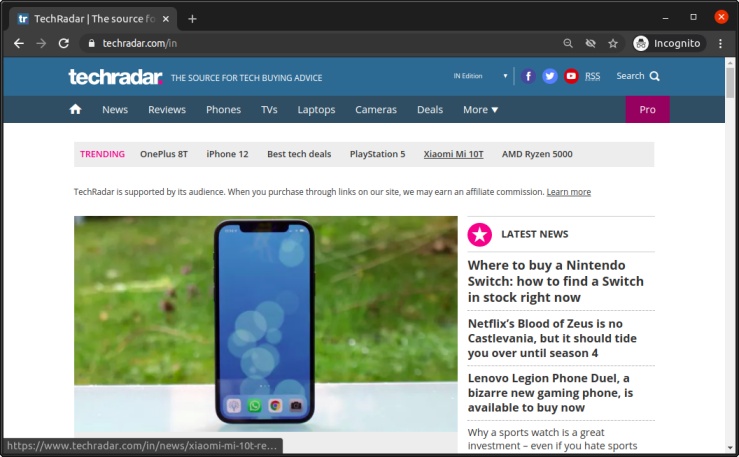This screenshot has width=739, height=457.
Task: Open the browser zoom magnifier icon
Action: [x=568, y=43]
